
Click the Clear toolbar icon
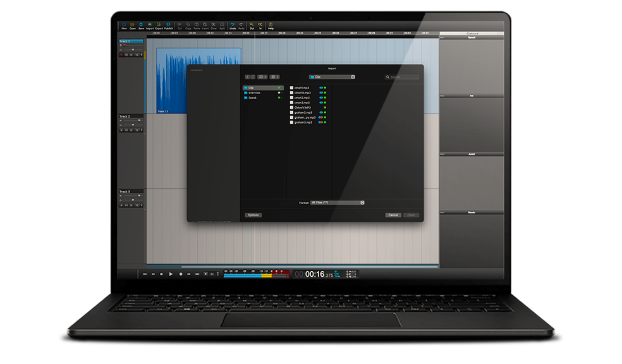pyautogui.click(x=214, y=26)
